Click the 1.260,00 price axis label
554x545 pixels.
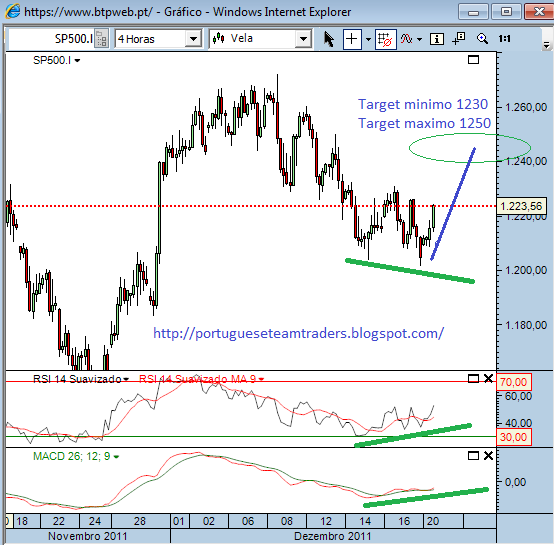coord(526,107)
